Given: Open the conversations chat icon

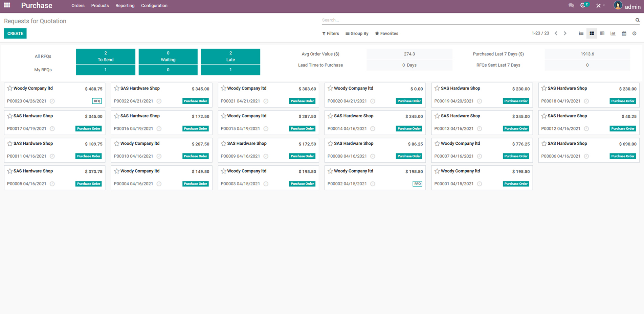Looking at the screenshot, I should point(571,6).
